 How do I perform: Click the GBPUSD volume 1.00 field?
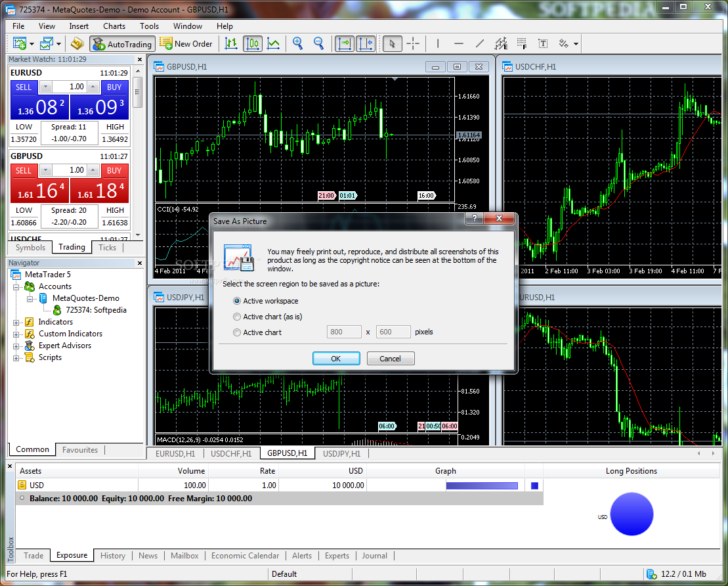[x=70, y=170]
